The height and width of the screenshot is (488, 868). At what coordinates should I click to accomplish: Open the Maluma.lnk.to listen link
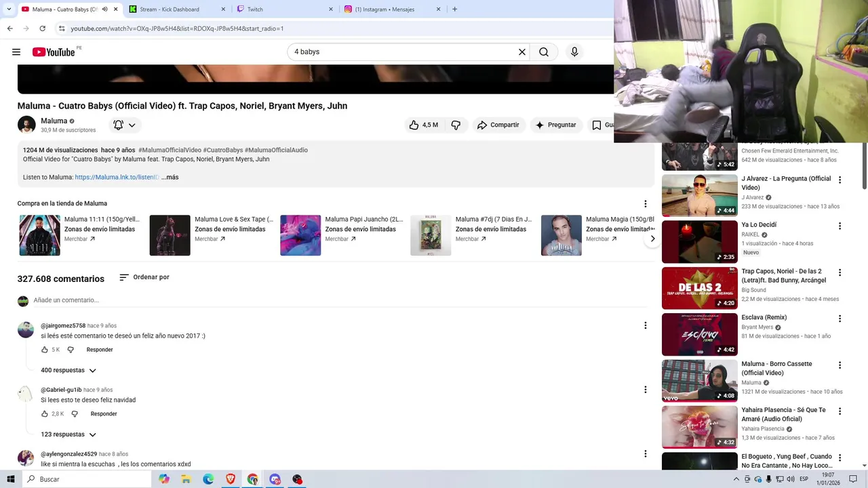[x=117, y=178]
